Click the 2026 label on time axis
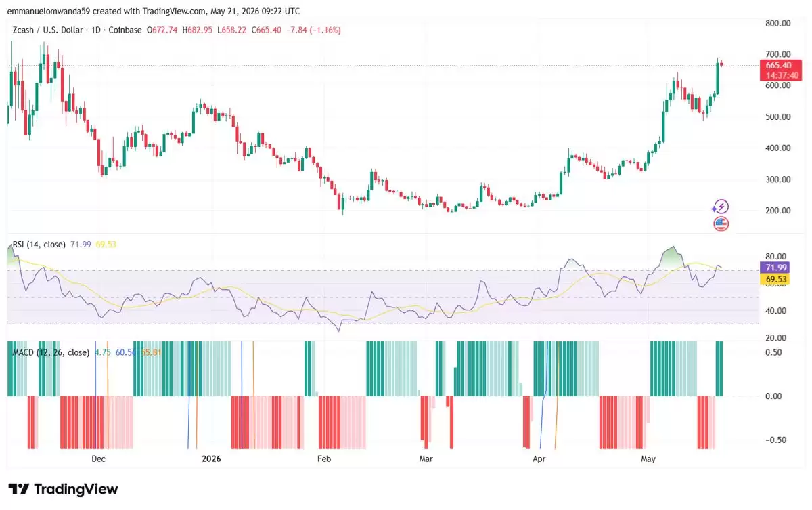 212,459
